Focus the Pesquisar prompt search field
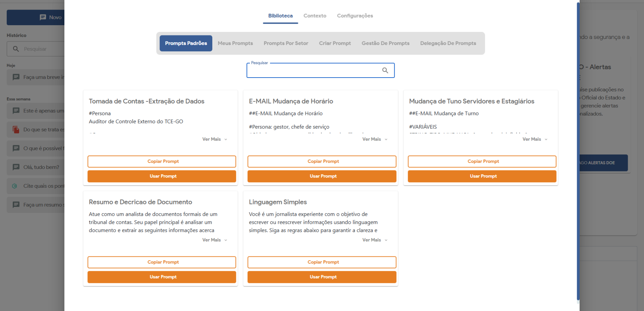Viewport: 644px width, 311px height. tap(313, 70)
